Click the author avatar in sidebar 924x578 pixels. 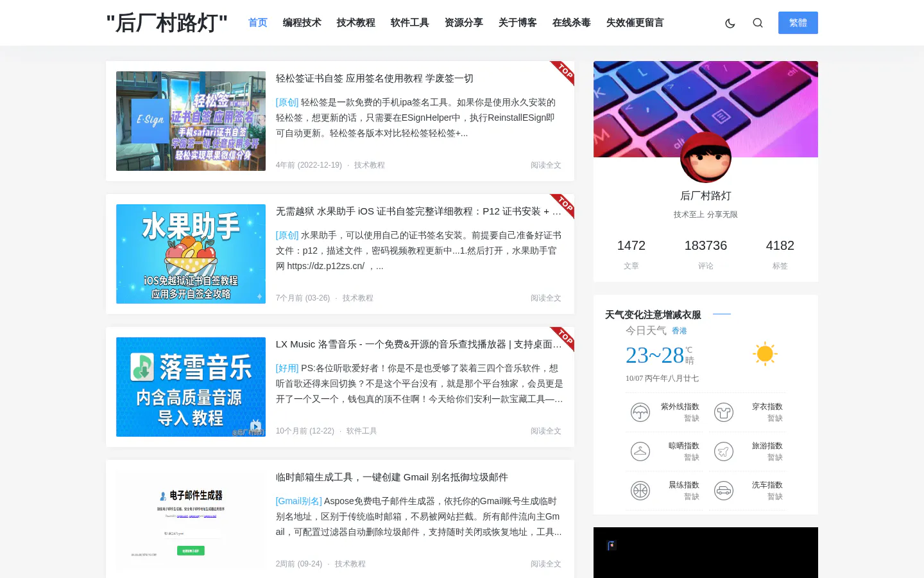tap(706, 157)
